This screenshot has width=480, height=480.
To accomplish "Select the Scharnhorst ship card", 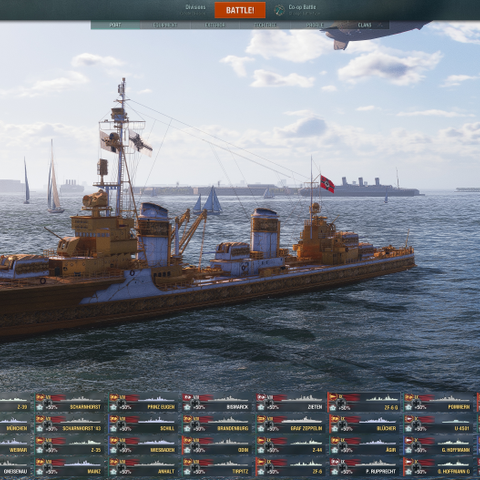I will 69,402.
